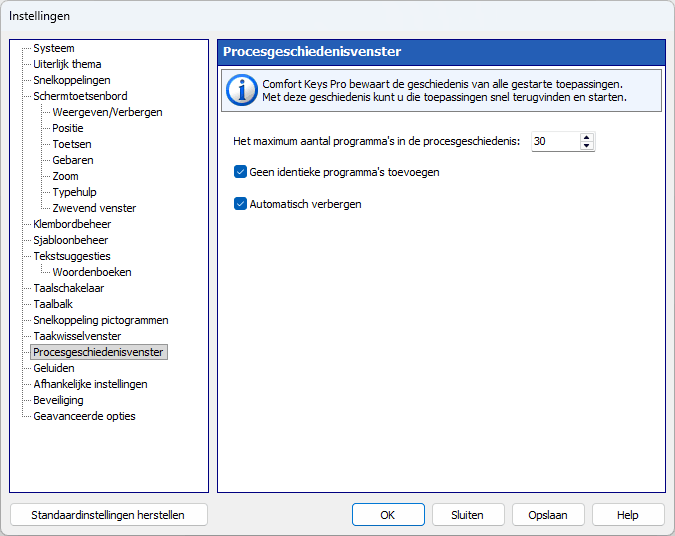Open Taalbalk settings page
The image size is (675, 536).
[53, 304]
